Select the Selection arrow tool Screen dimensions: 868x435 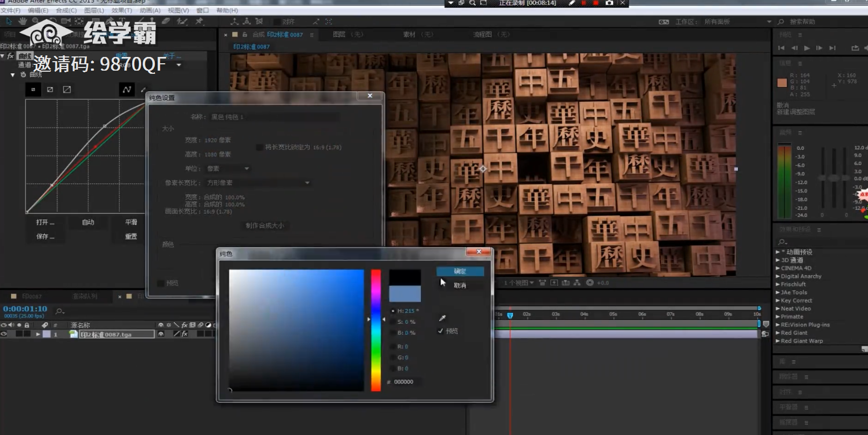pyautogui.click(x=9, y=21)
